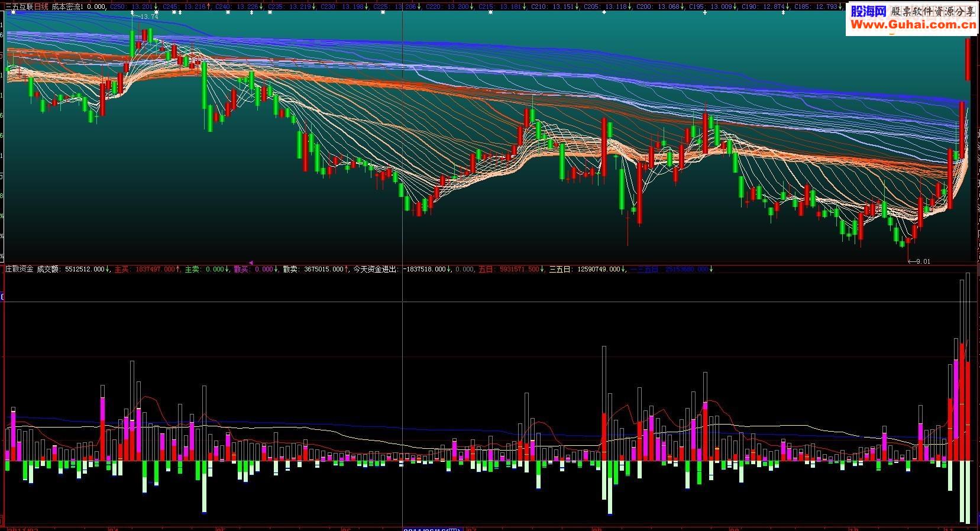
Task: Click the 三五日 12590749.000 value
Action: coord(587,269)
